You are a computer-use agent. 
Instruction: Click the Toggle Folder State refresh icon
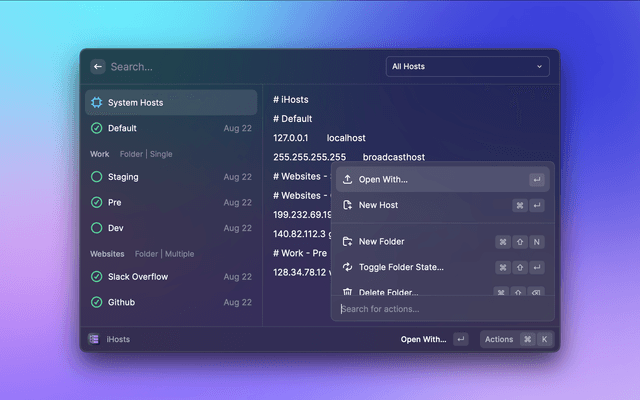(347, 267)
